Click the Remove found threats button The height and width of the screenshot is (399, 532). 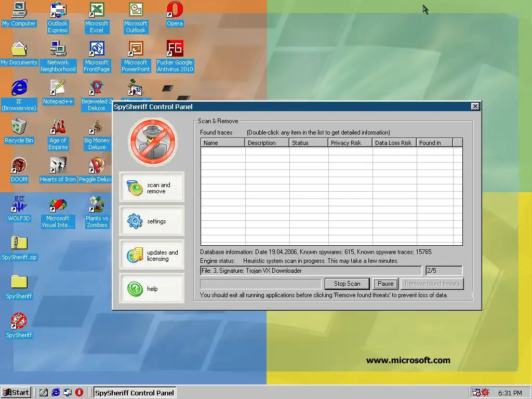pyautogui.click(x=432, y=284)
